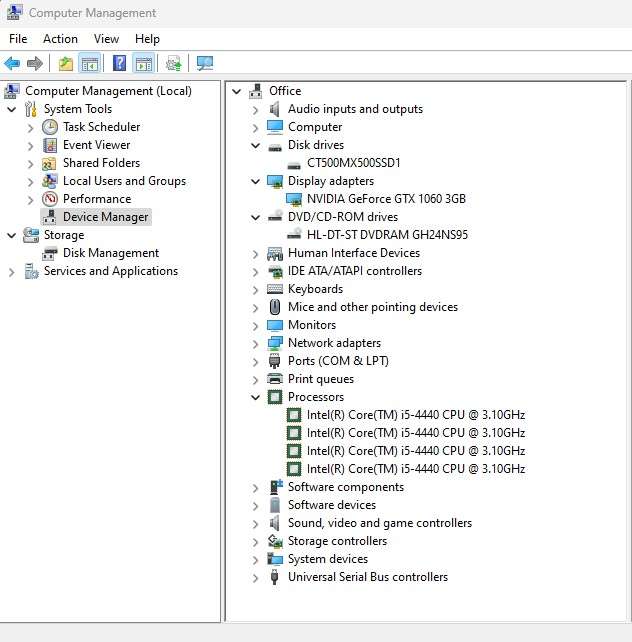Collapse the Office root device node
The width and height of the screenshot is (632, 642).
237,91
